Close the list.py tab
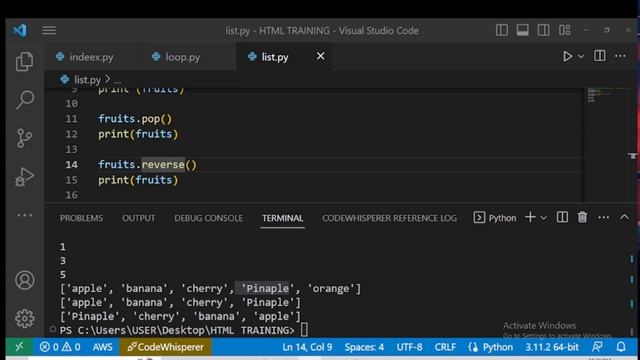 click(x=320, y=56)
